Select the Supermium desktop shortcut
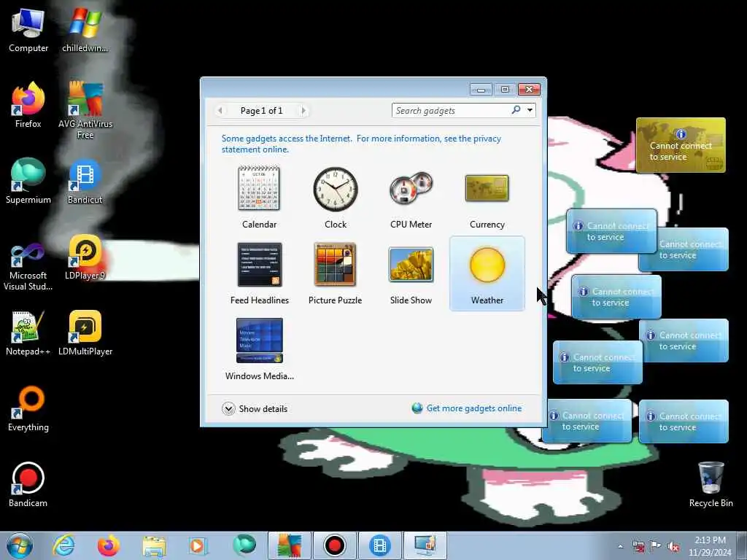The height and width of the screenshot is (560, 747). 28,181
